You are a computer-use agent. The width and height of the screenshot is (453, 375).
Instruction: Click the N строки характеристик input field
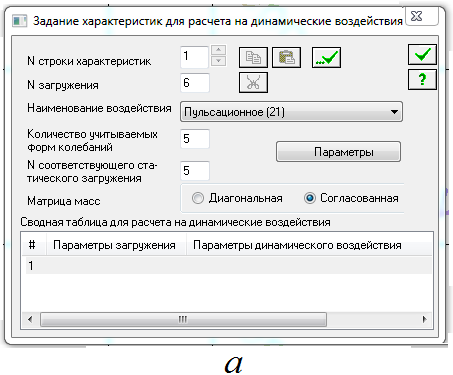pyautogui.click(x=195, y=57)
